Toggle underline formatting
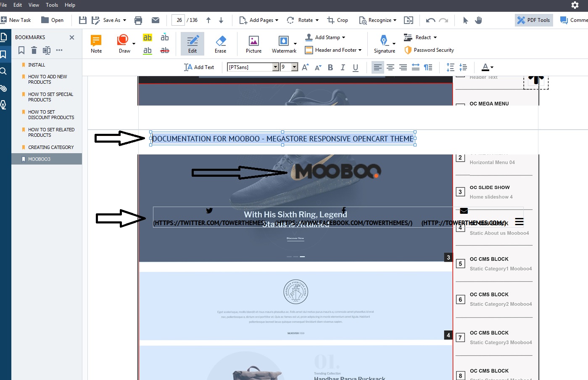Image resolution: width=588 pixels, height=380 pixels. pyautogui.click(x=356, y=67)
